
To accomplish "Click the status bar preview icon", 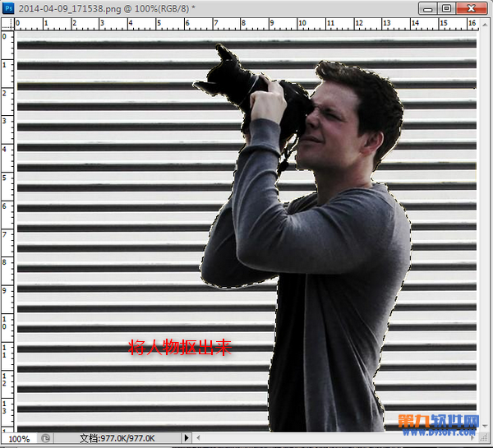I will pos(45,438).
